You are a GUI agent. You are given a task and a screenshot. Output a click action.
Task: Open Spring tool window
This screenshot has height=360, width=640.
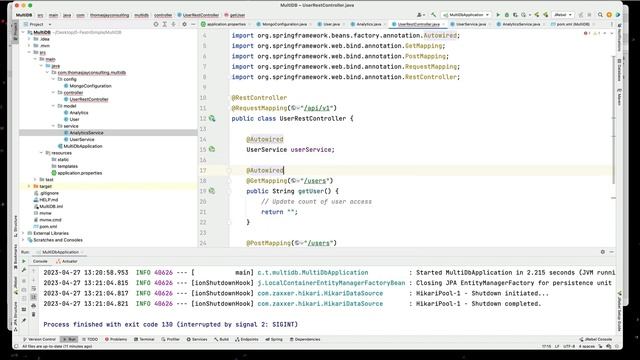[274, 339]
